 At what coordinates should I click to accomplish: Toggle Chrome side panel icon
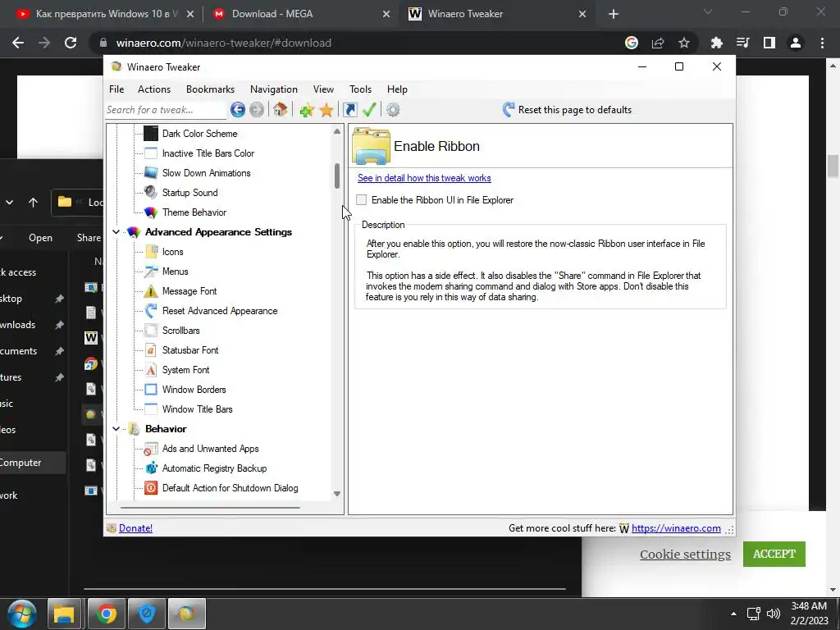coord(769,43)
